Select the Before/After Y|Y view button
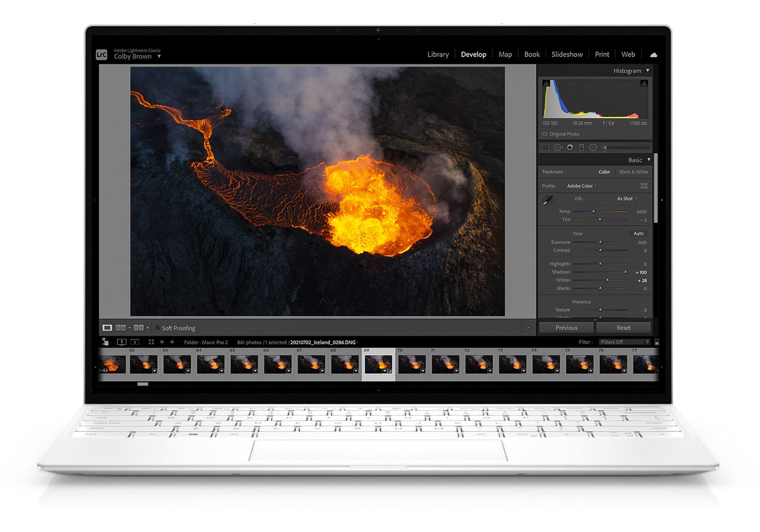Image resolution: width=760 pixels, height=532 pixels. 138,328
